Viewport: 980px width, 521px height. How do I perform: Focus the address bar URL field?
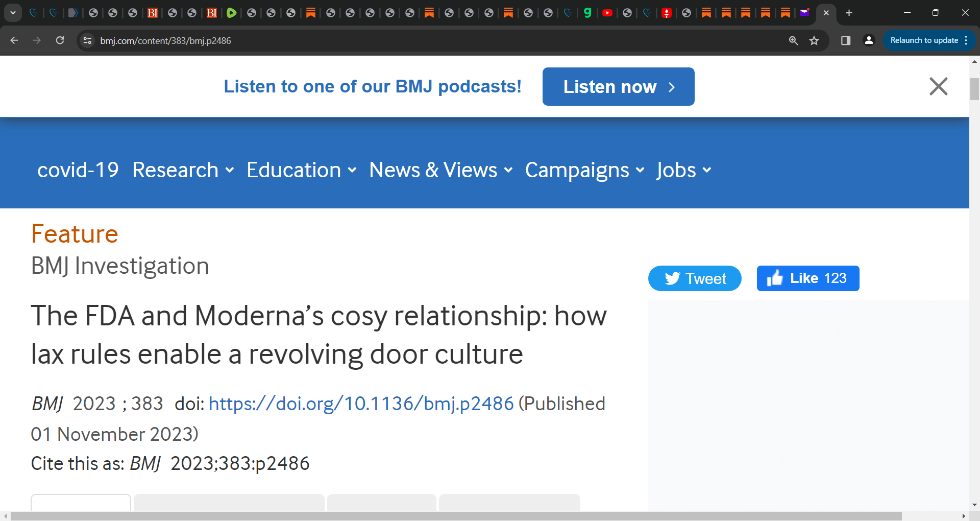(x=439, y=40)
